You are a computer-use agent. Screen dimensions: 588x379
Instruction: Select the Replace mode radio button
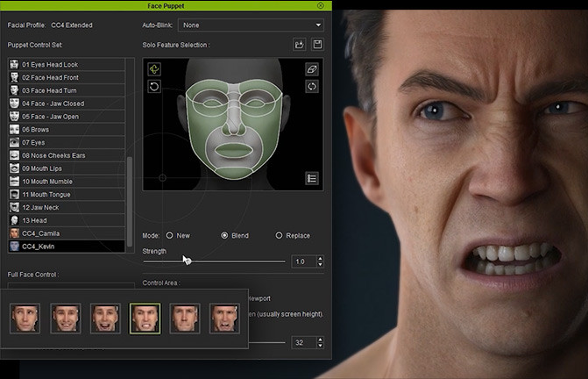tap(280, 236)
